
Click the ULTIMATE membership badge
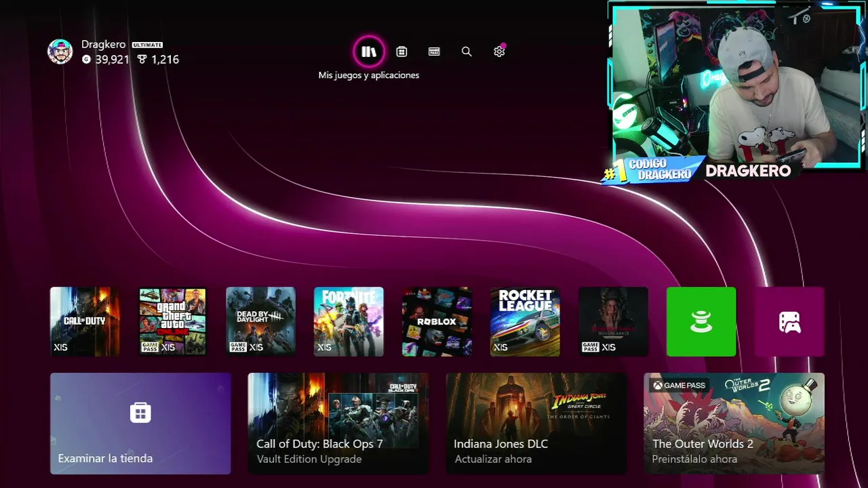pos(147,45)
